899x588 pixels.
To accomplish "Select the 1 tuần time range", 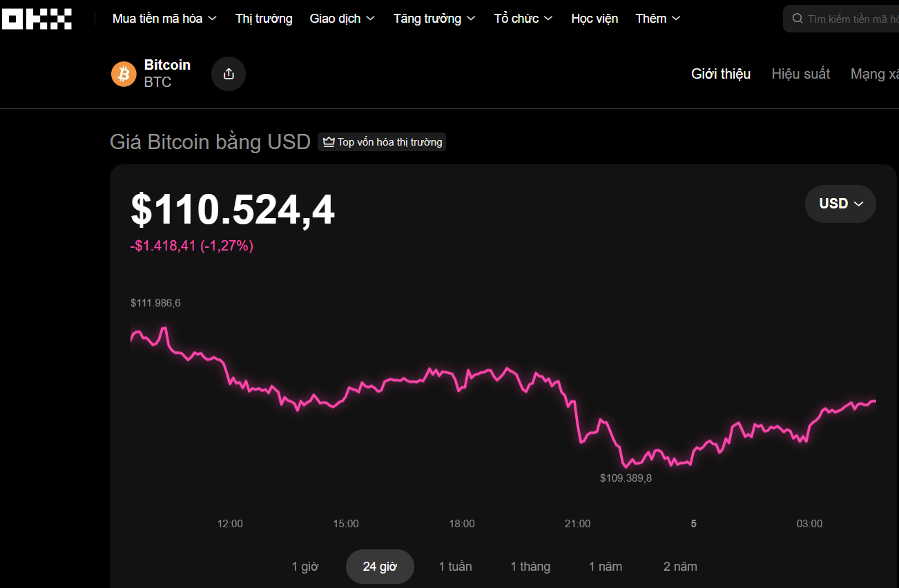I will coord(456,567).
